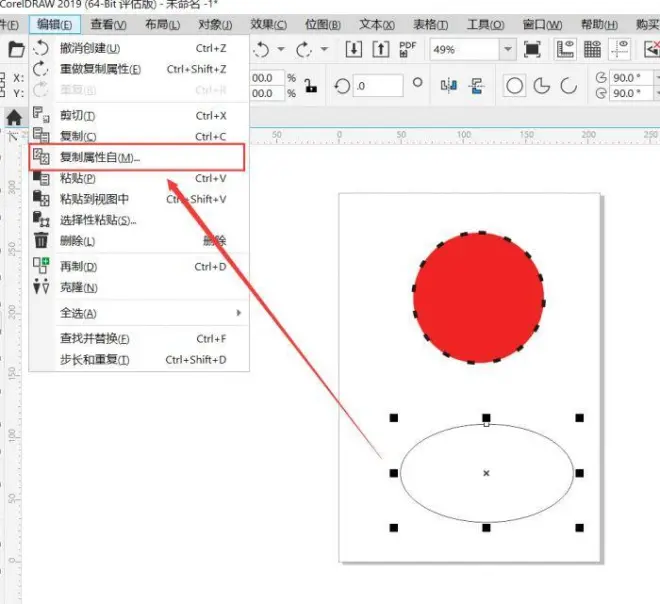Viewport: 660px width, 604px height.
Task: Select Copy Properties From (M) entry
Action: 137,157
